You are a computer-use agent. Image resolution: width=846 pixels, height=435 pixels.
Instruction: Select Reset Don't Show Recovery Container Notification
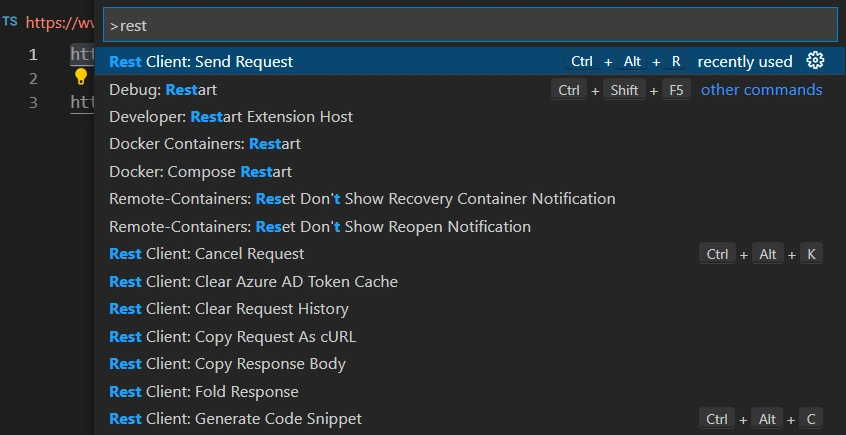pyautogui.click(x=468, y=199)
